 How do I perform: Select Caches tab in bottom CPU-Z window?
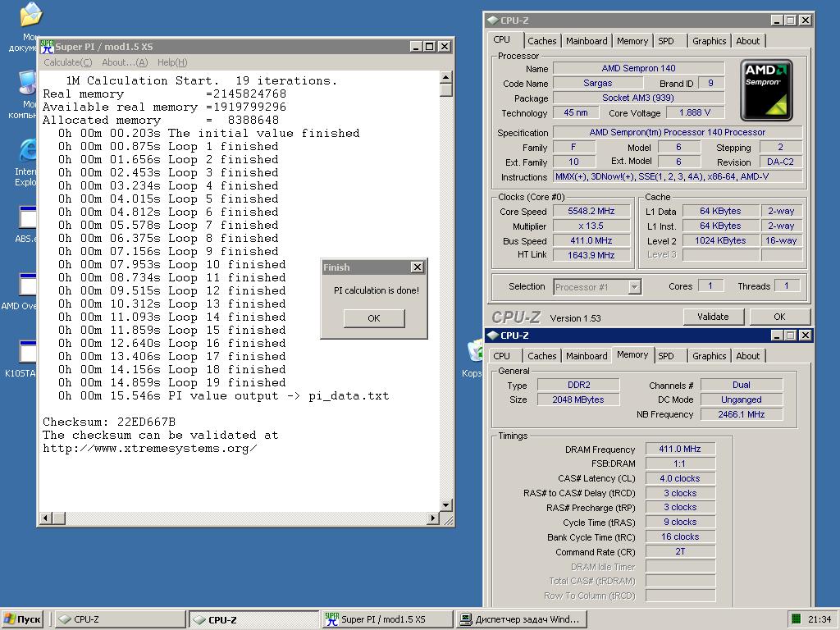click(541, 356)
